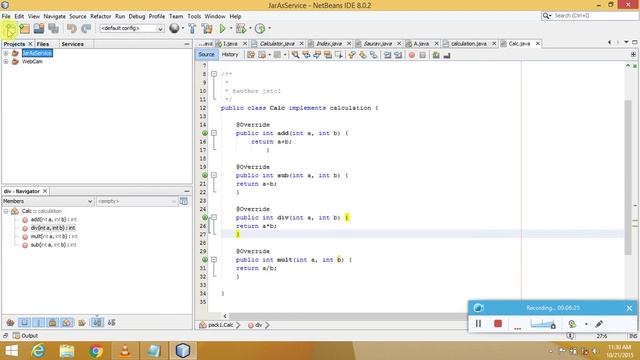Select the WebCam project

pyautogui.click(x=32, y=62)
